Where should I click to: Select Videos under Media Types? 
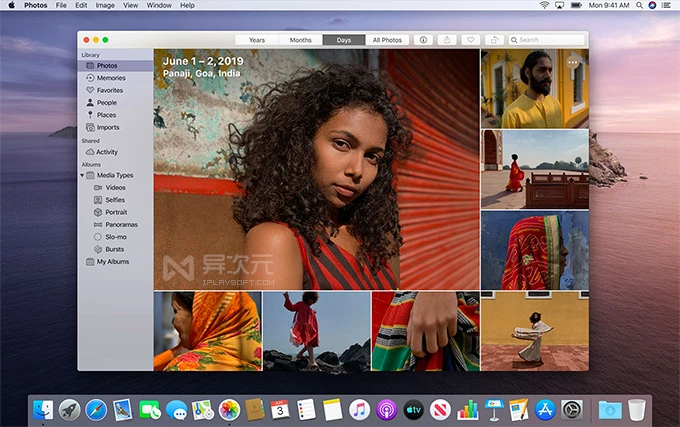(x=115, y=188)
